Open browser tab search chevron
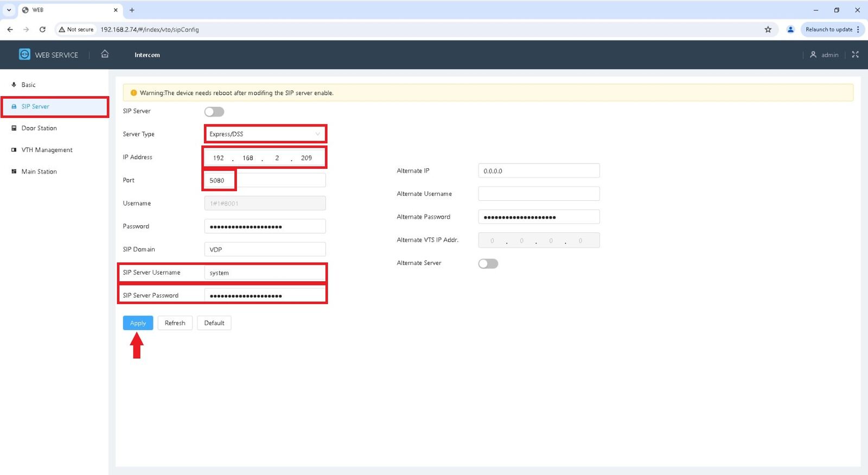This screenshot has height=475, width=868. click(9, 10)
